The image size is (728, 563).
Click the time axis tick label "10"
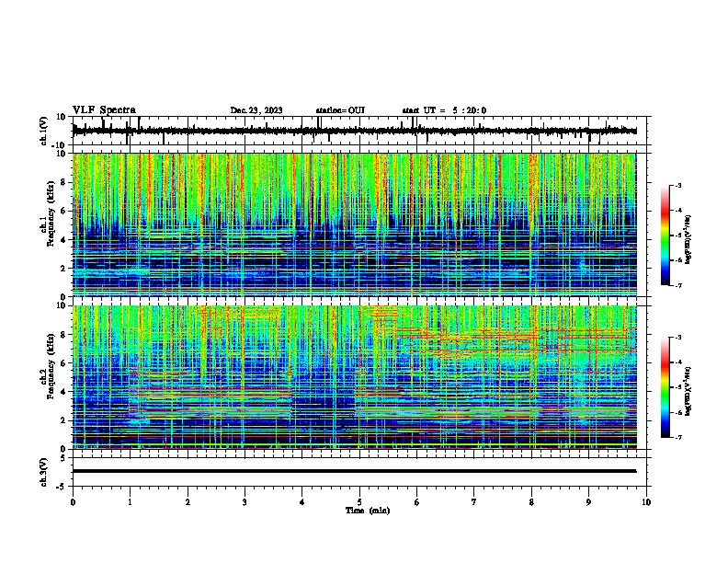pos(646,502)
